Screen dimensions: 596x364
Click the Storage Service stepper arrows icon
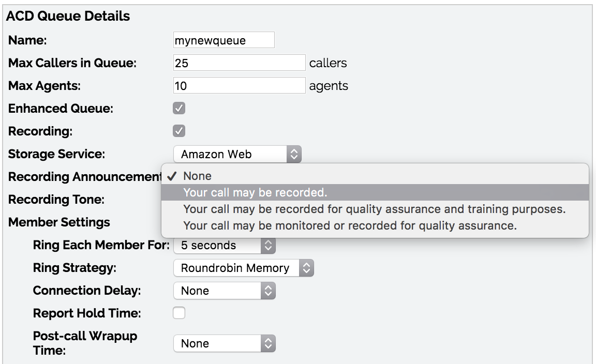point(293,154)
